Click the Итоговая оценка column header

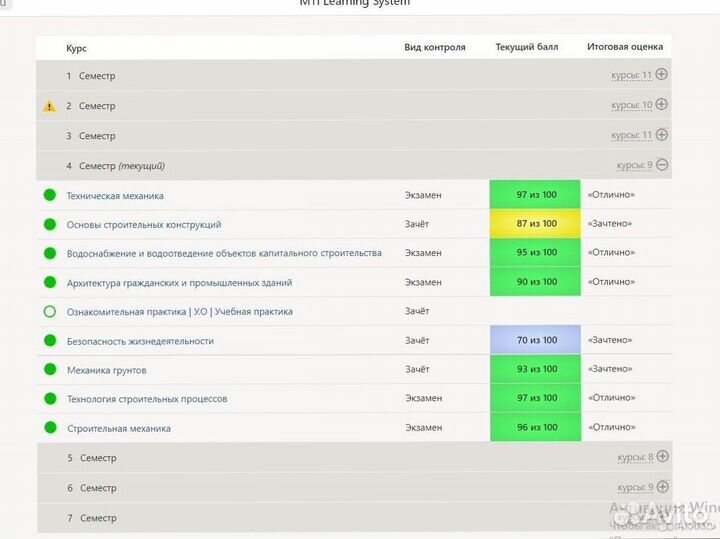(x=624, y=47)
